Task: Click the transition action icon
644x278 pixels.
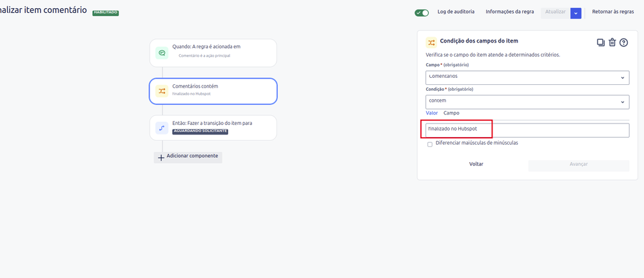Action: pyautogui.click(x=162, y=128)
